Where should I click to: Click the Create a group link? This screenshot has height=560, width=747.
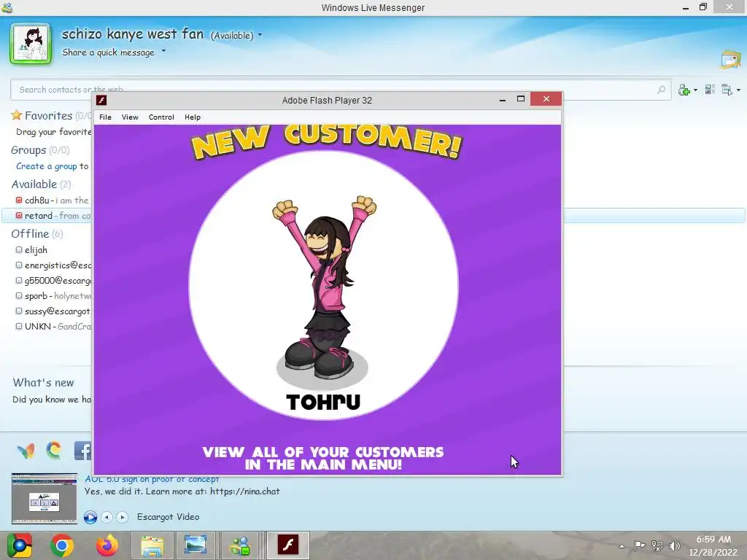coord(46,166)
